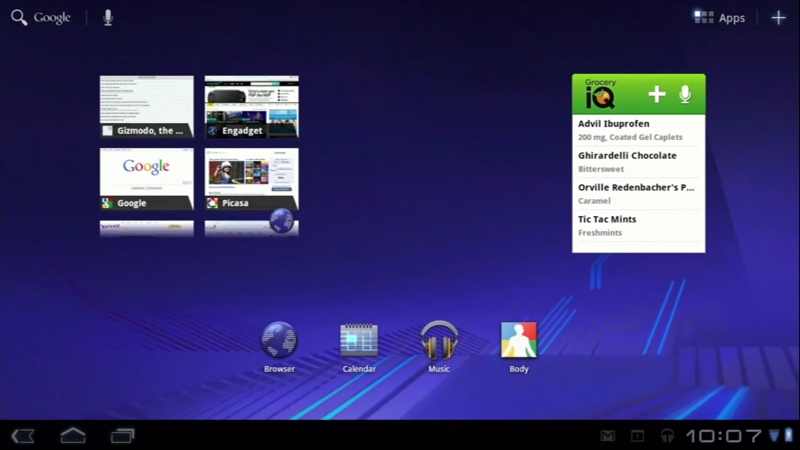The image size is (800, 450).
Task: Show recent apps in system bar
Action: click(122, 436)
